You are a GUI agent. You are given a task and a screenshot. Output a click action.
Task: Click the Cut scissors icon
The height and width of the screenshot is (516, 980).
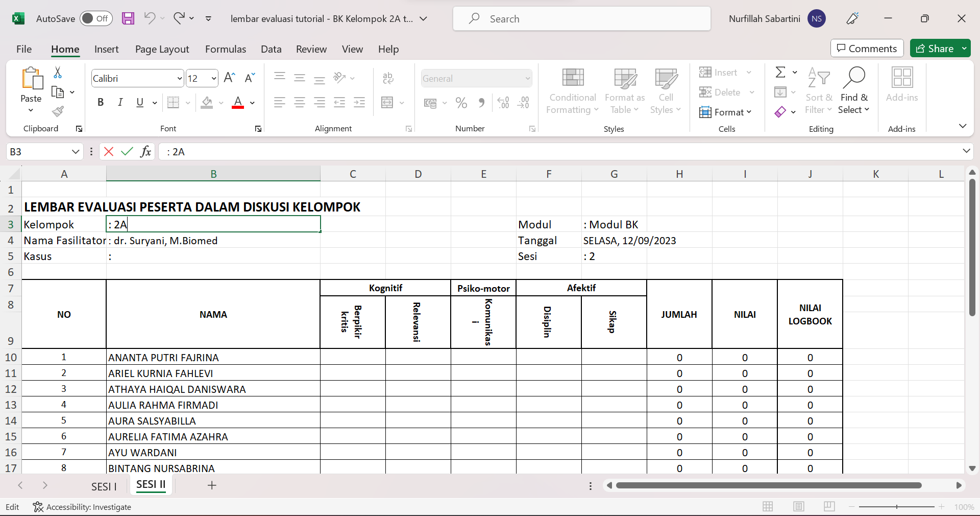[58, 73]
